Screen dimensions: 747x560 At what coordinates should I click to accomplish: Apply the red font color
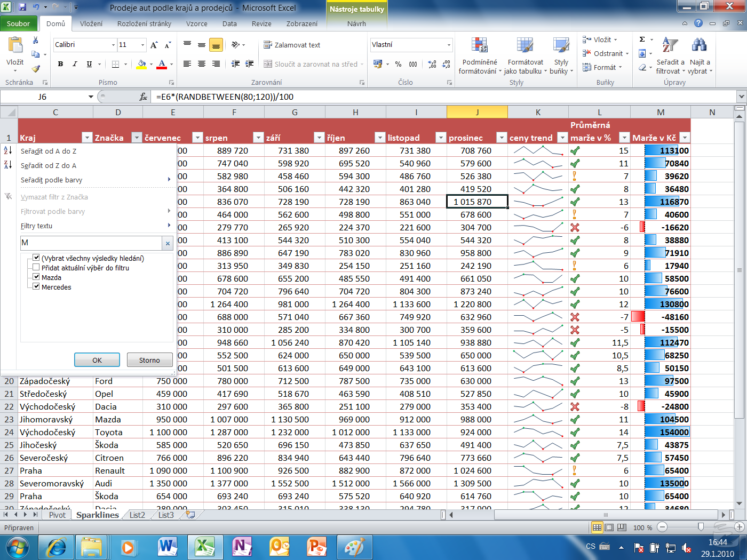tap(162, 64)
